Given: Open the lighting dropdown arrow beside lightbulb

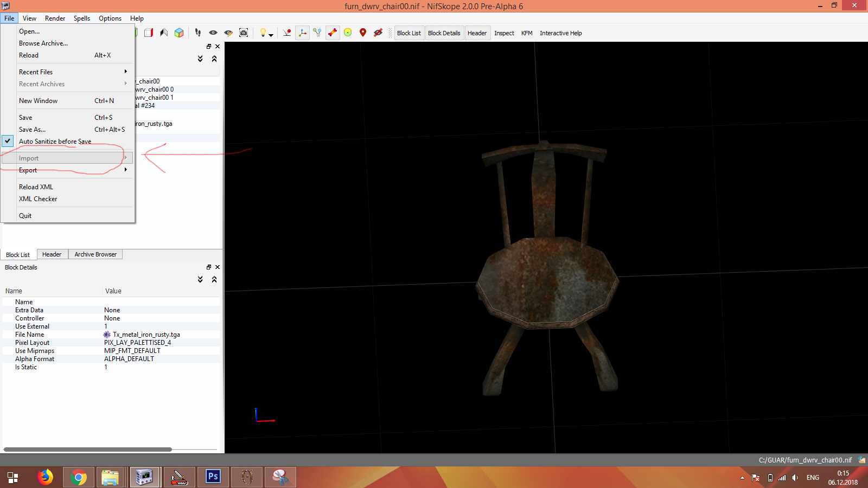Looking at the screenshot, I should point(271,35).
